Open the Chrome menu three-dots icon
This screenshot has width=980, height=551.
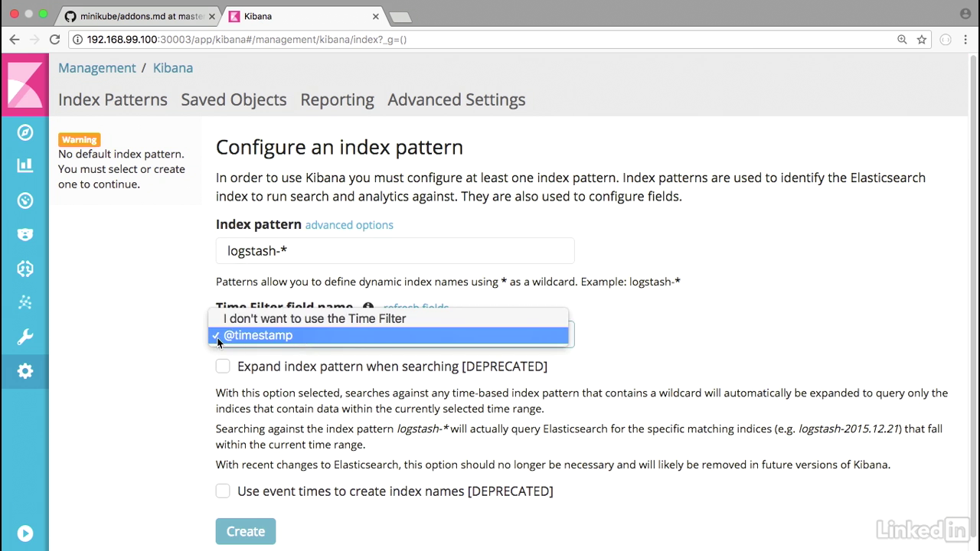coord(965,39)
